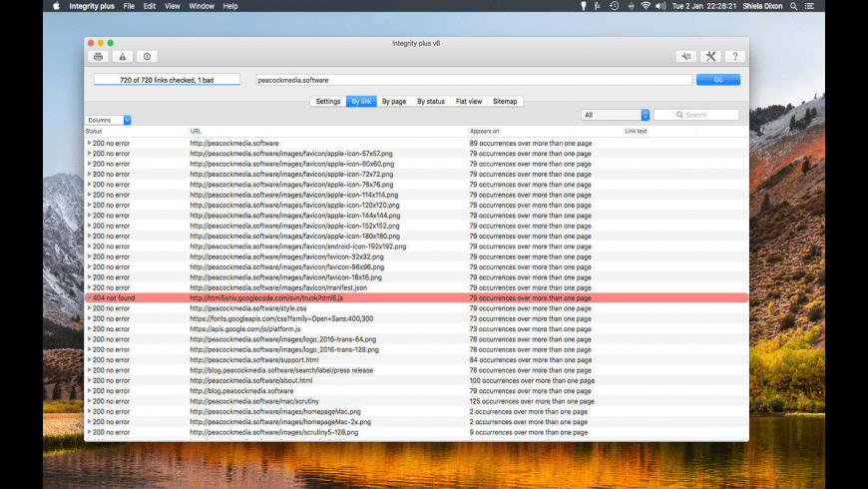Open the Window menu
This screenshot has width=868, height=489.
pos(202,6)
